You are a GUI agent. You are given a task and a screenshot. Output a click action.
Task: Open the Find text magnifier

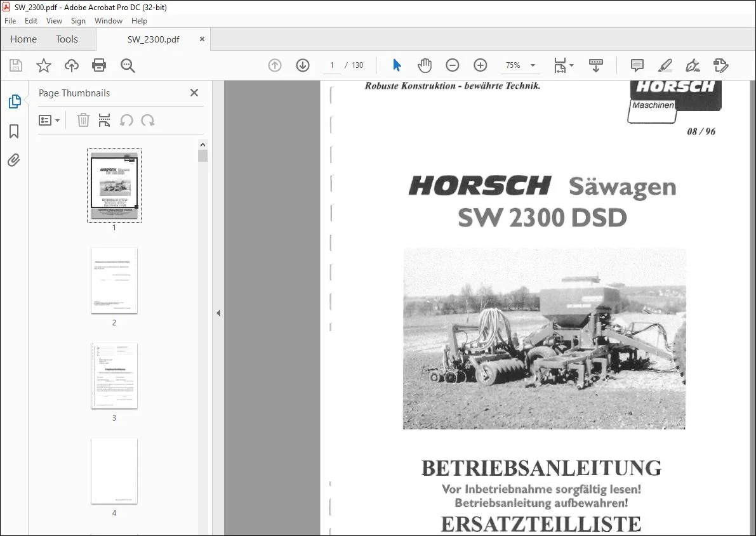[128, 65]
